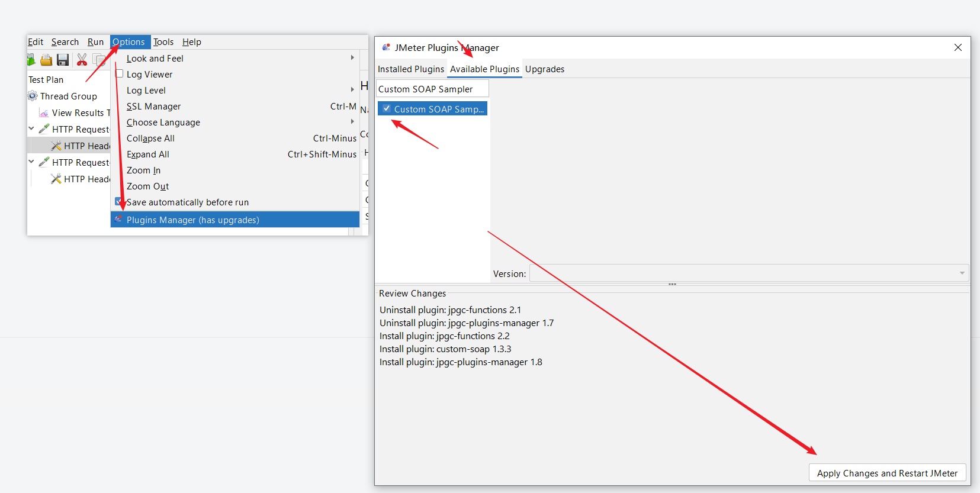This screenshot has height=493, width=980.
Task: Click Apply Changes and Restart JMeter
Action: (886, 473)
